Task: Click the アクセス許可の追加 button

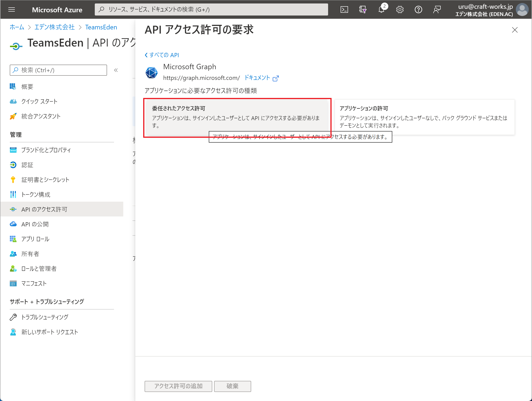Action: coord(178,386)
